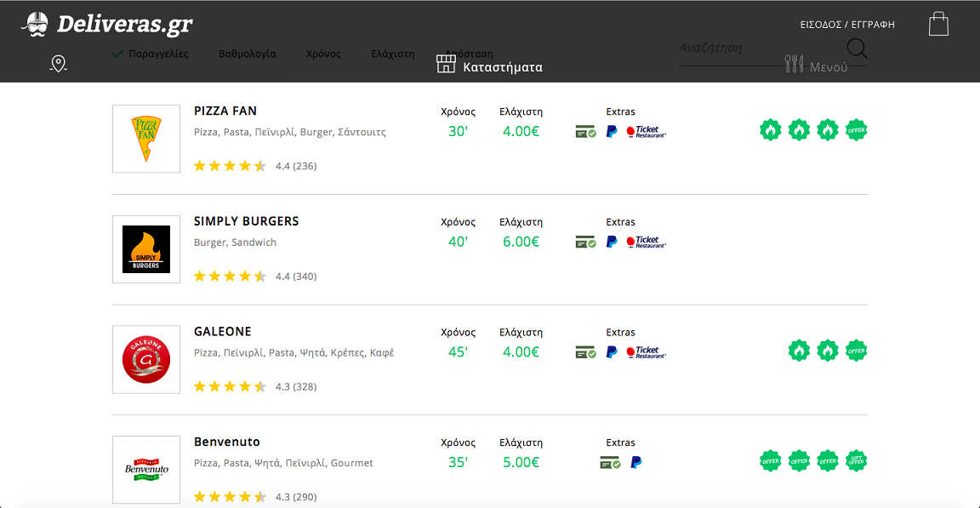This screenshot has height=508, width=980.
Task: Click Benvenuto credit card icon
Action: click(x=610, y=463)
